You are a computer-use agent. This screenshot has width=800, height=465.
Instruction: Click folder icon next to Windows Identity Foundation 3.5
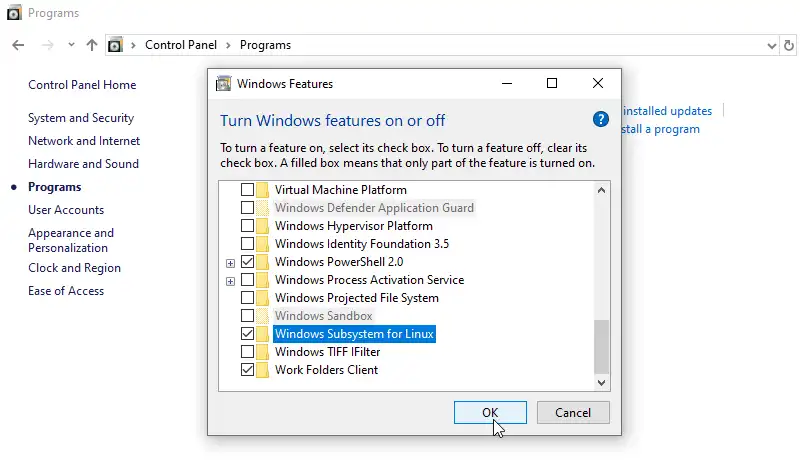[x=262, y=243]
